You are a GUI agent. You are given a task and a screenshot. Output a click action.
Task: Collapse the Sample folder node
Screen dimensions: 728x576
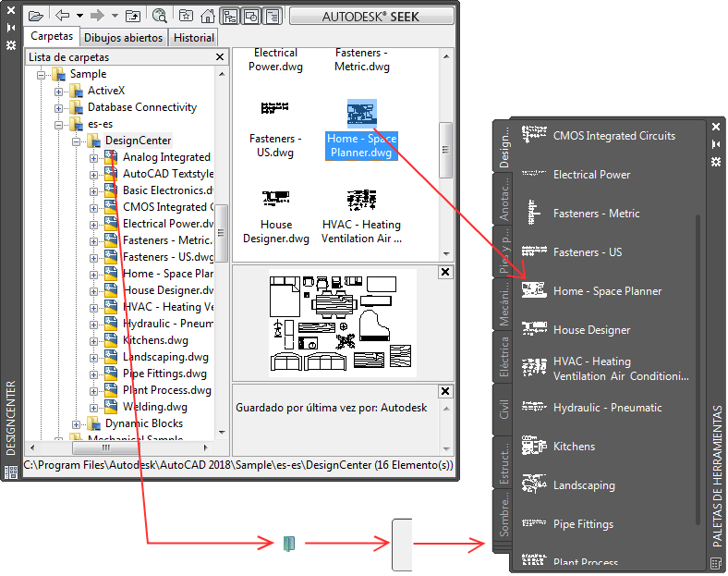(41, 75)
